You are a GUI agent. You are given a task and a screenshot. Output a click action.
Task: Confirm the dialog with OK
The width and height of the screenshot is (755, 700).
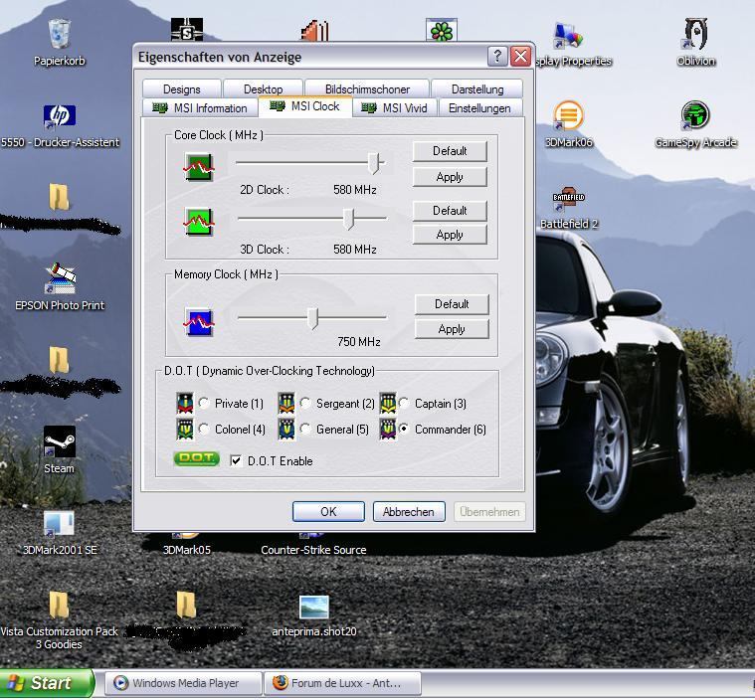328,511
